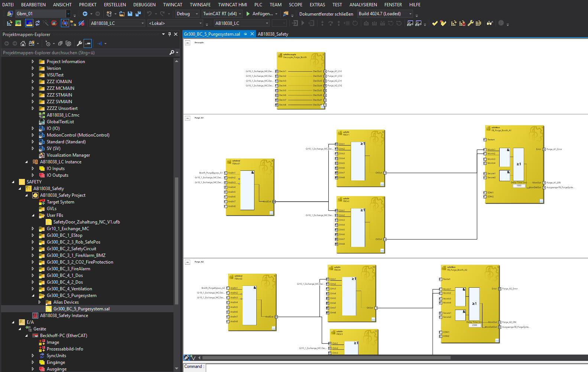Click the Activate Configuration icon
This screenshot has width=588, height=372.
10,23
